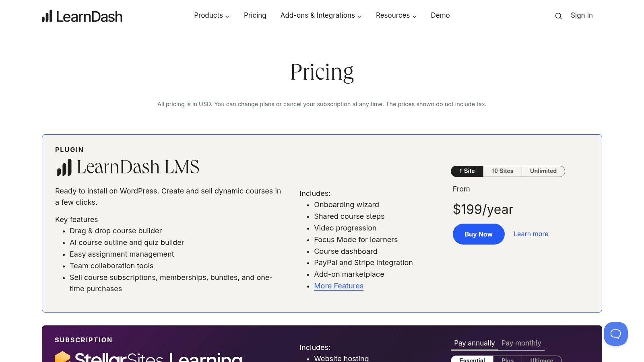This screenshot has width=644, height=362.
Task: Open the chat widget bubble
Action: tap(615, 333)
